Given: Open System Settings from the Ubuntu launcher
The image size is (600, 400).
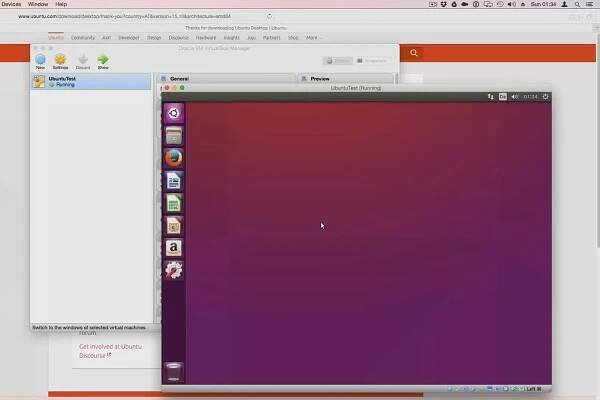Looking at the screenshot, I should pos(174,270).
